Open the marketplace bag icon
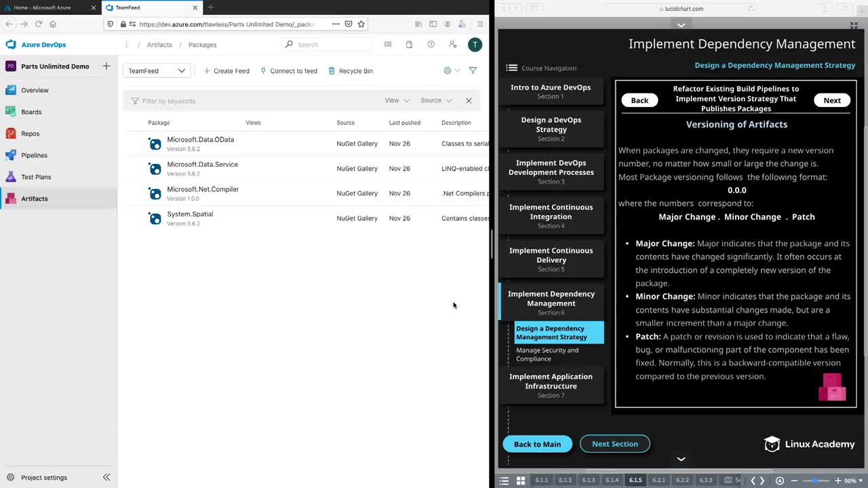 pyautogui.click(x=409, y=45)
